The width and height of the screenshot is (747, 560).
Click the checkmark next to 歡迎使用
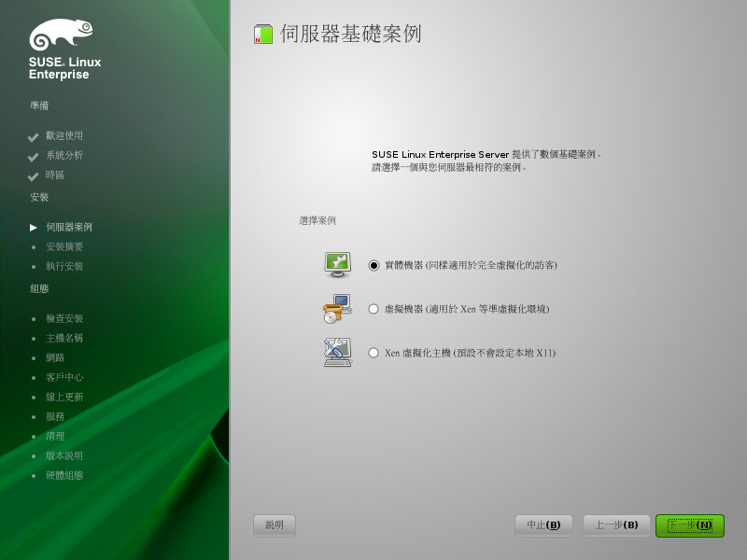[33, 137]
